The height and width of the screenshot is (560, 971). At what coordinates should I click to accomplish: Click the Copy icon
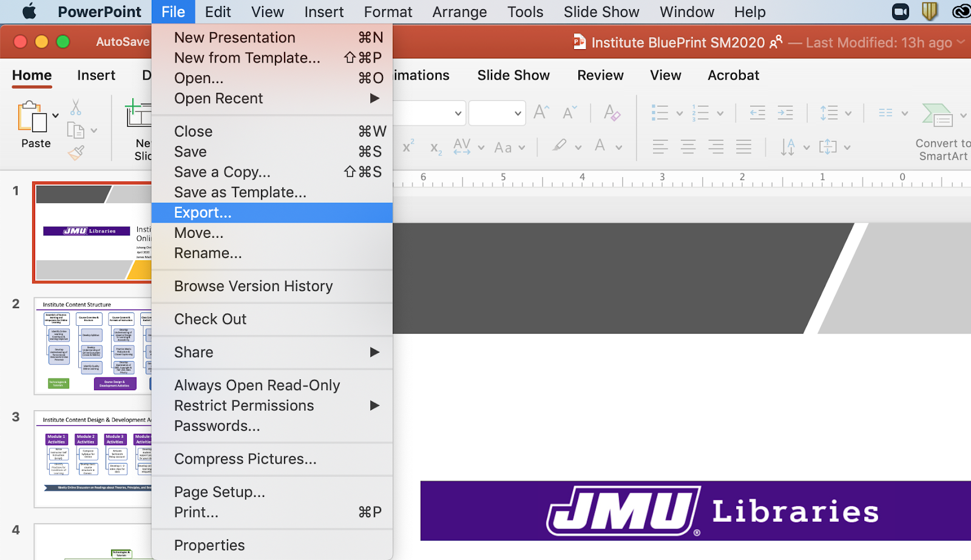(75, 130)
